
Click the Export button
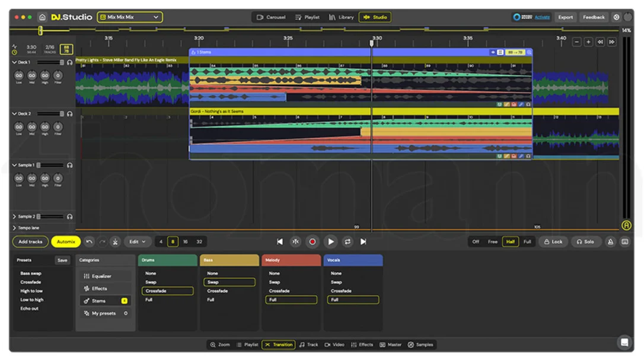[x=565, y=17]
